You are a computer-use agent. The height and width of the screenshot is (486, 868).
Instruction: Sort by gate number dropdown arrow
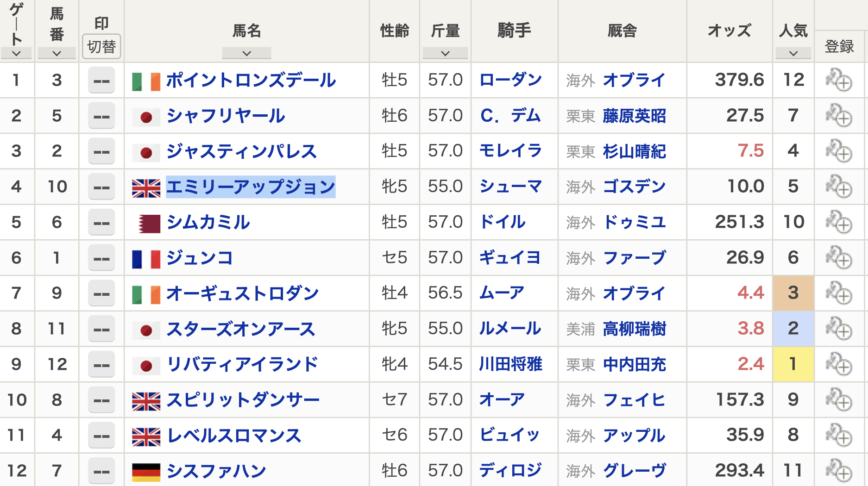tap(16, 53)
